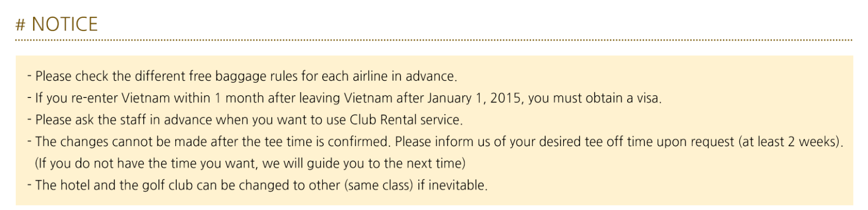This screenshot has height=210, width=868.
Task: Click the # NOTICE heading
Action: tap(57, 24)
